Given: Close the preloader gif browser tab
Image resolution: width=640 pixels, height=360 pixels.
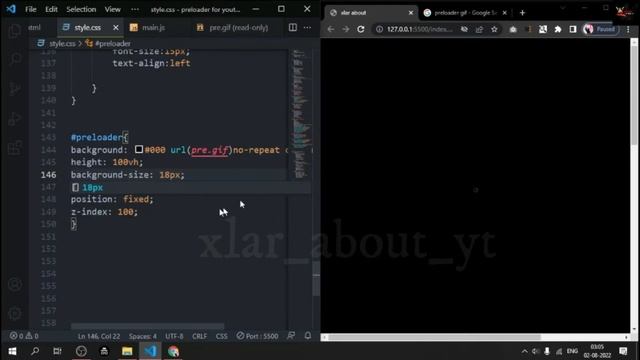Looking at the screenshot, I should 504,13.
